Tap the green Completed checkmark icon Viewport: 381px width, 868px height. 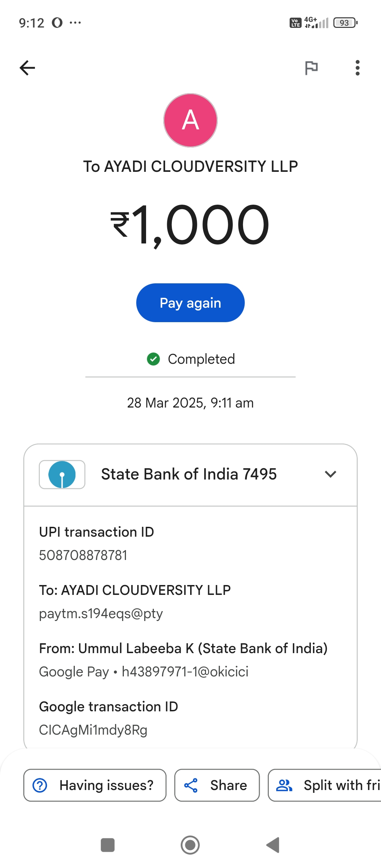click(153, 359)
